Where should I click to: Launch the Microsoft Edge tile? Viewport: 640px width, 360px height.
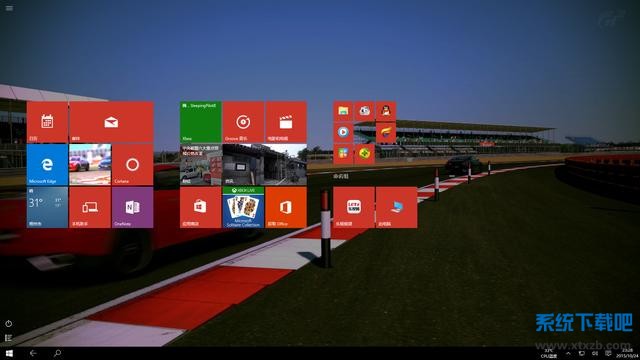(x=47, y=164)
